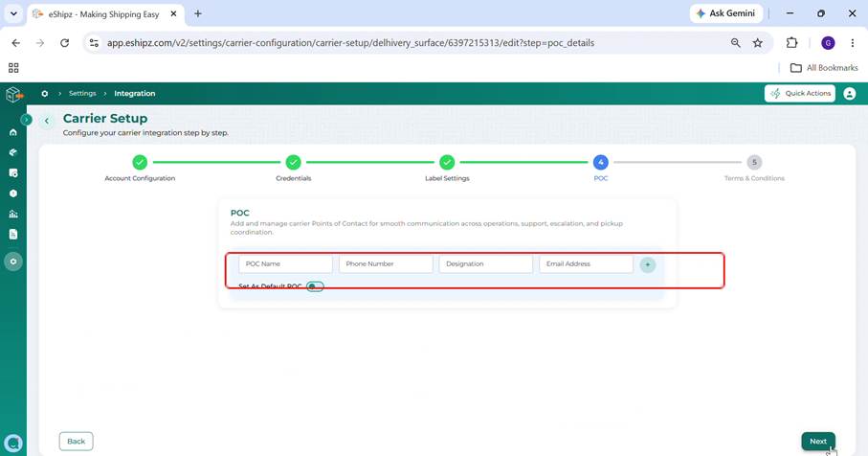Open the settings gear in the sidebar

coord(13,262)
